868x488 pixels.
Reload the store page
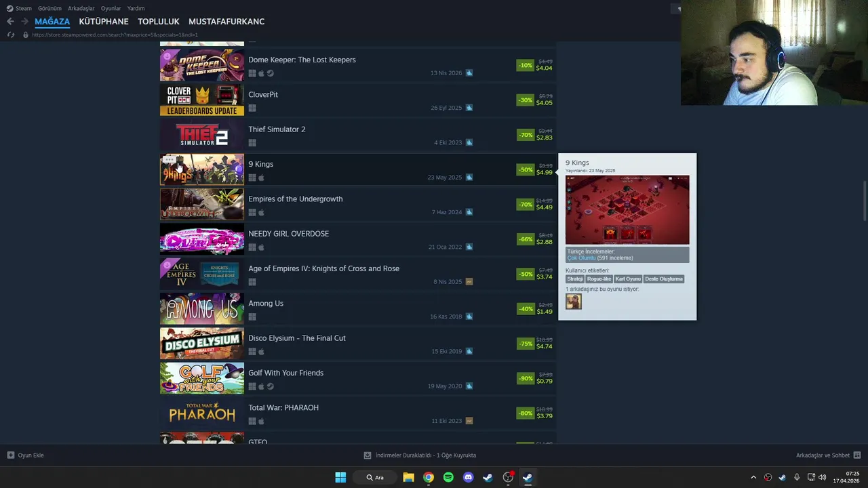pos(11,35)
